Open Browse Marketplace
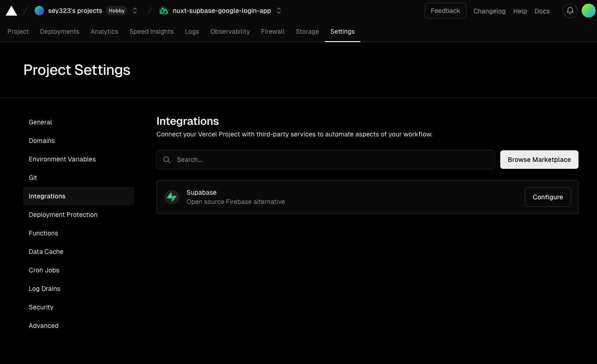This screenshot has width=597, height=364. coord(539,159)
